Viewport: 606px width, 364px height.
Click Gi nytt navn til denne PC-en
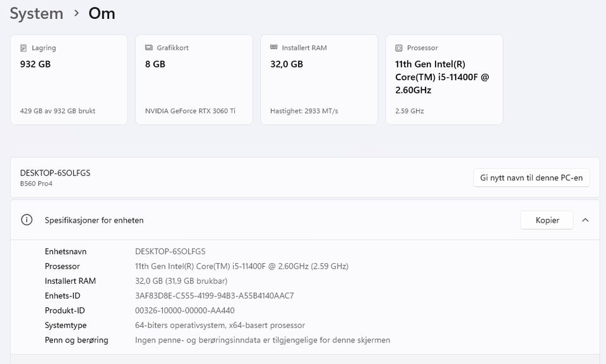[532, 178]
